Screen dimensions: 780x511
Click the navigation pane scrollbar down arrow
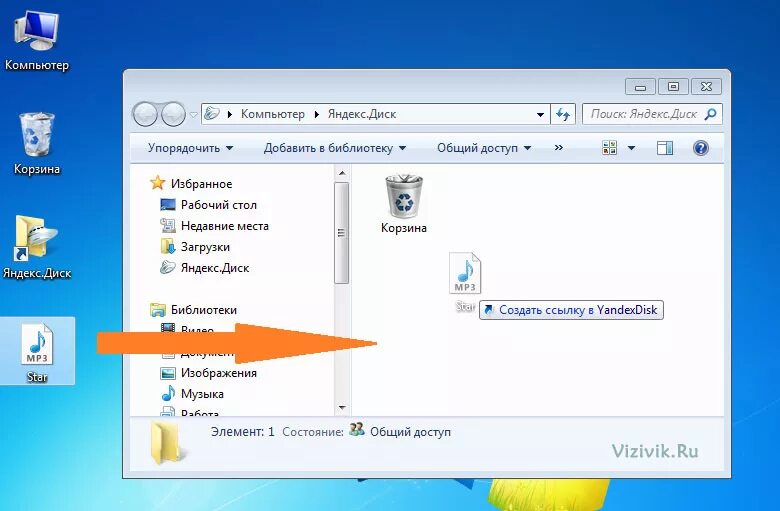[342, 408]
